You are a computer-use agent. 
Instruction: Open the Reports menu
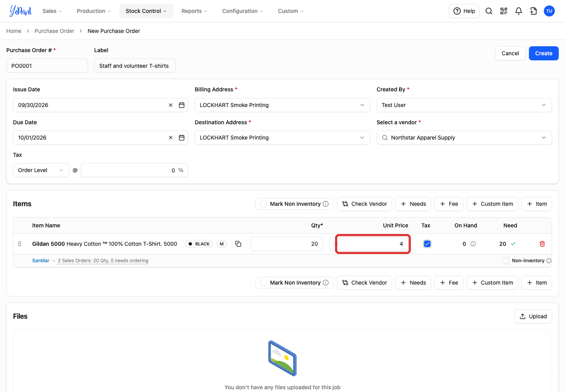(x=194, y=11)
